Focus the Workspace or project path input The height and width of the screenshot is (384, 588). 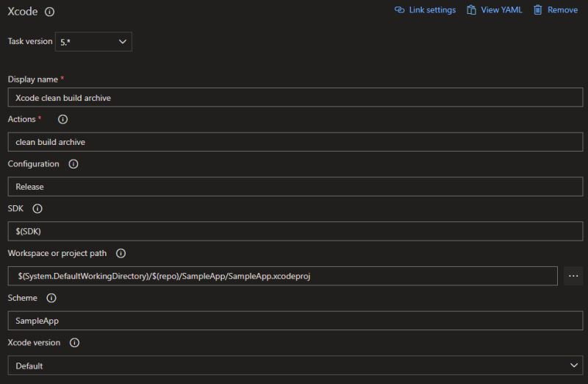point(283,276)
